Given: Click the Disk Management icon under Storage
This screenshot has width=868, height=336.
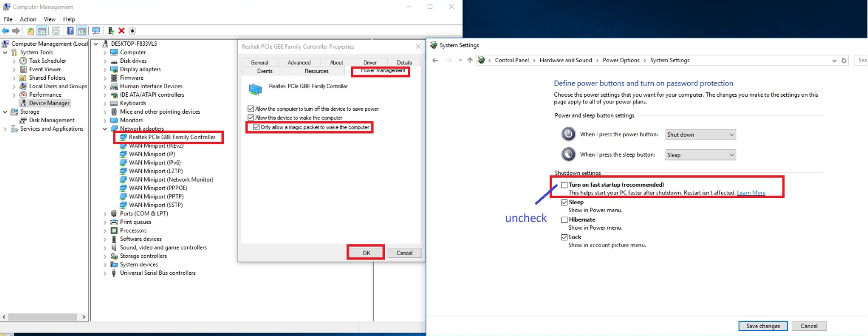Looking at the screenshot, I should [23, 120].
